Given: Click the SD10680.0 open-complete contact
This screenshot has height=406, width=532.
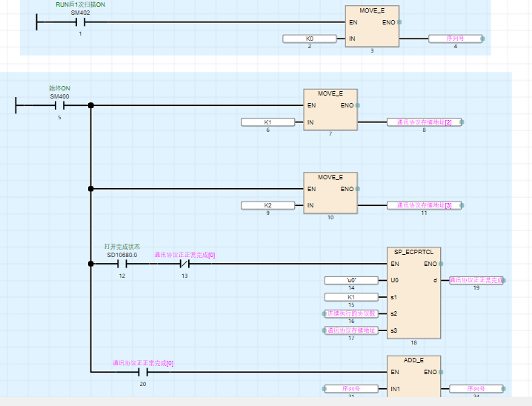Looking at the screenshot, I should [x=122, y=264].
